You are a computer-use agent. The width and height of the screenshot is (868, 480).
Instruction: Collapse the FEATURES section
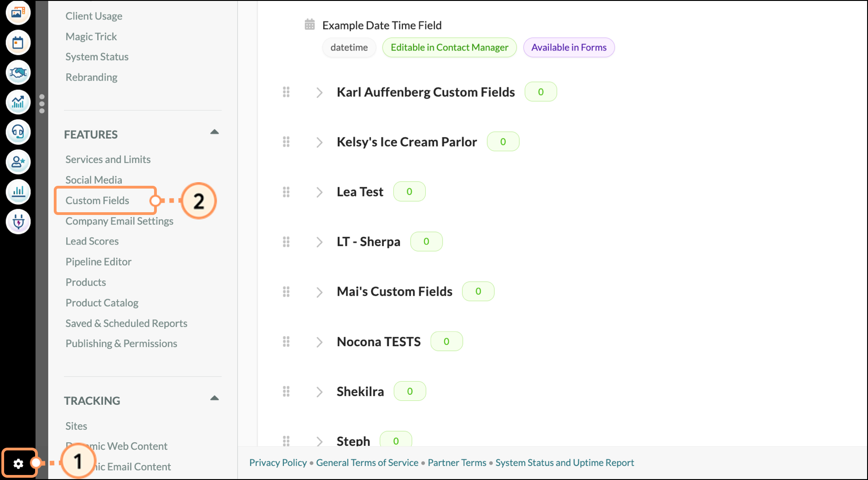pyautogui.click(x=214, y=132)
